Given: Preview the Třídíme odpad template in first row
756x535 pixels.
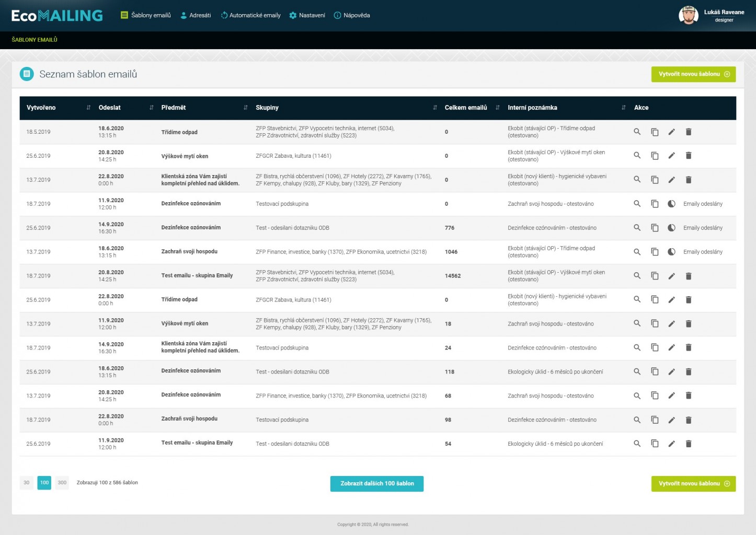Looking at the screenshot, I should pos(637,132).
